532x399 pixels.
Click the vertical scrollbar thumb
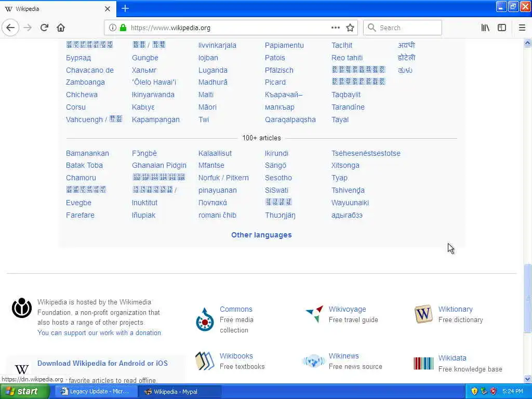[x=528, y=298]
